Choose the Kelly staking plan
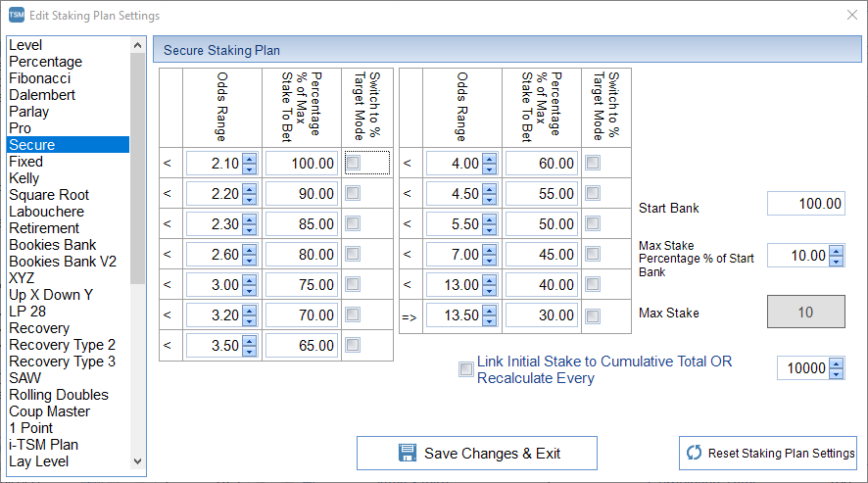868x483 pixels. click(24, 178)
